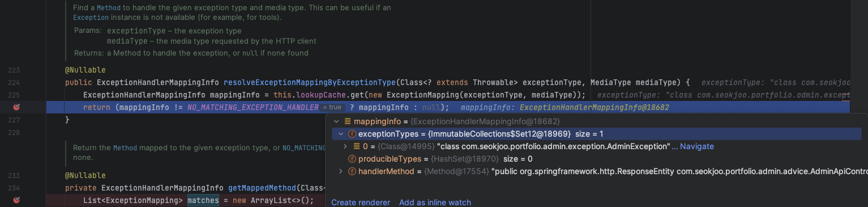Click the Method link in the lower javadoc
The height and width of the screenshot is (207, 868).
125,147
